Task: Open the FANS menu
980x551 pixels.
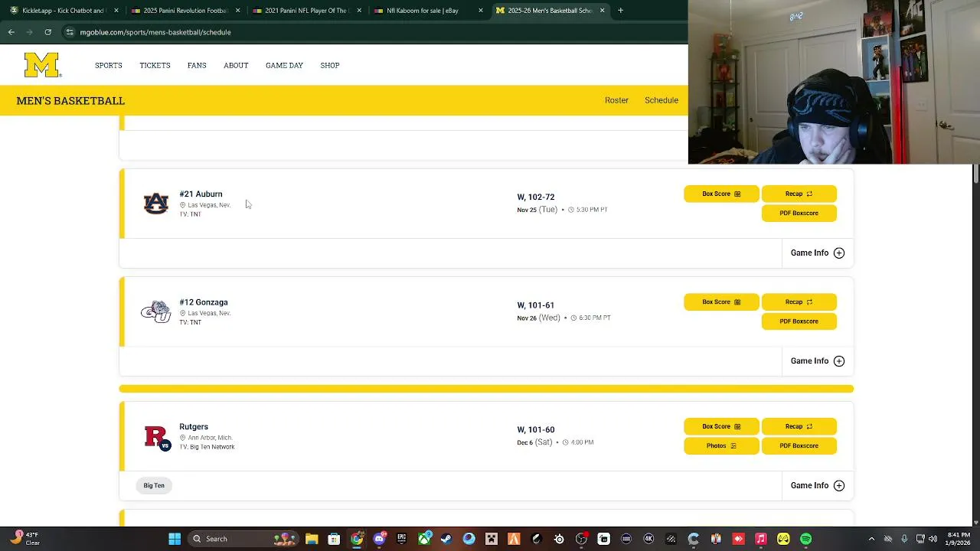Action: tap(197, 65)
